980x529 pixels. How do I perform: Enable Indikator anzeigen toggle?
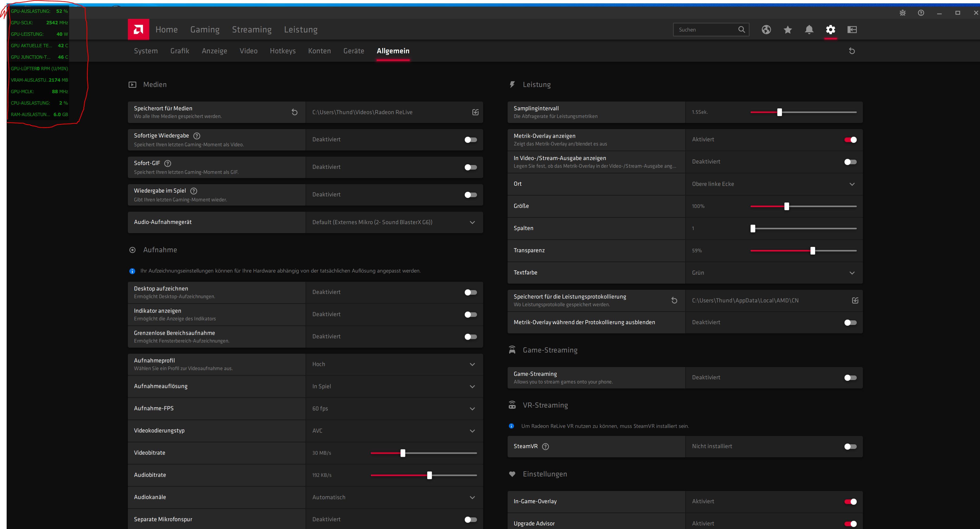471,314
